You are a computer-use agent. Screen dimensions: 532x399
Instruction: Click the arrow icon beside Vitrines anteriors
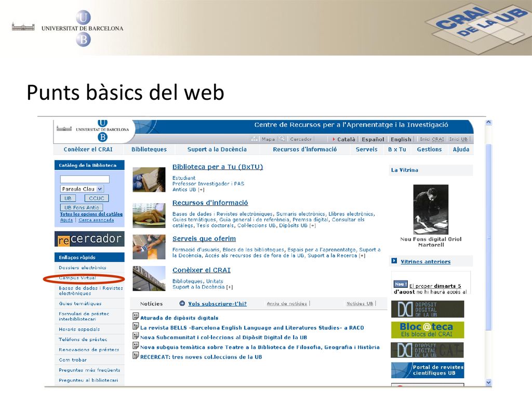(x=394, y=261)
